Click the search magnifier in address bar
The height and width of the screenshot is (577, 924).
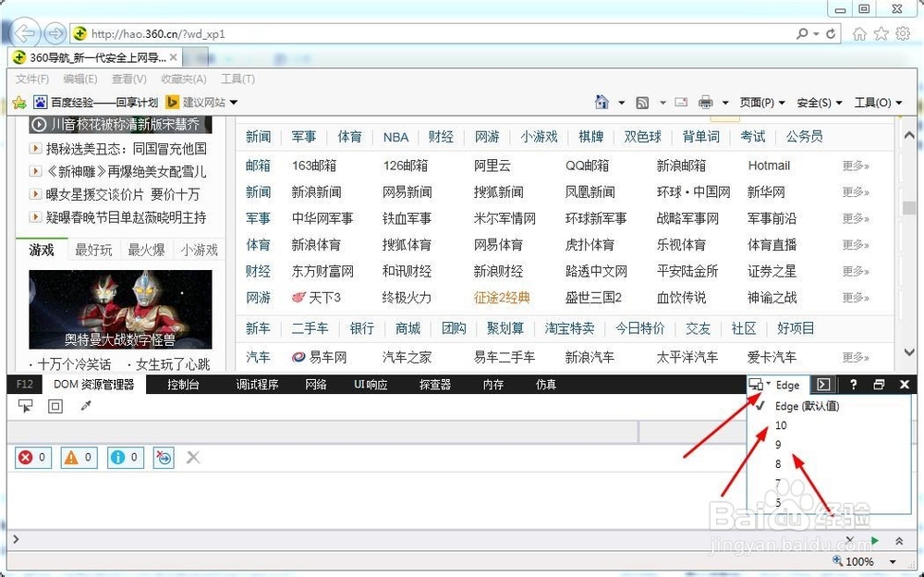[802, 33]
